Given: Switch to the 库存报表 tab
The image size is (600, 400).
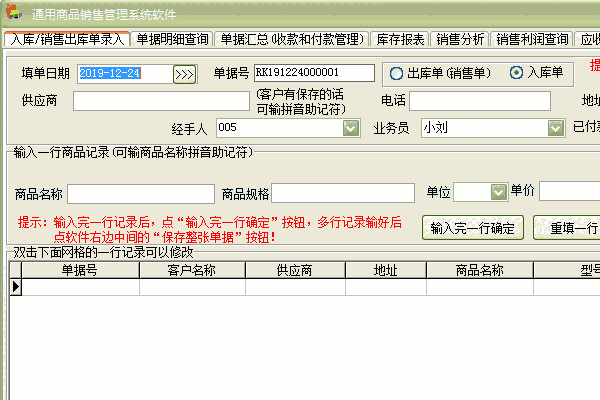Looking at the screenshot, I should point(400,39).
